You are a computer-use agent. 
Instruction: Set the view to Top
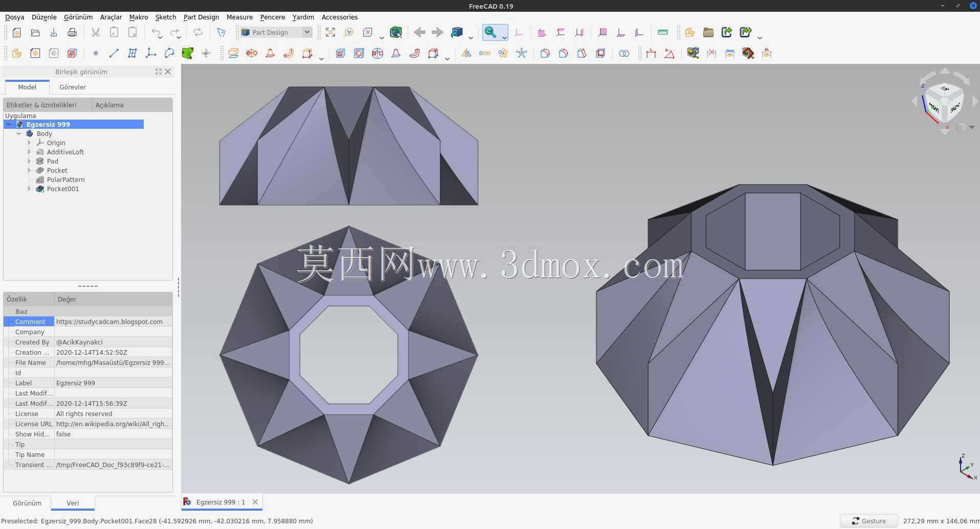pos(561,33)
